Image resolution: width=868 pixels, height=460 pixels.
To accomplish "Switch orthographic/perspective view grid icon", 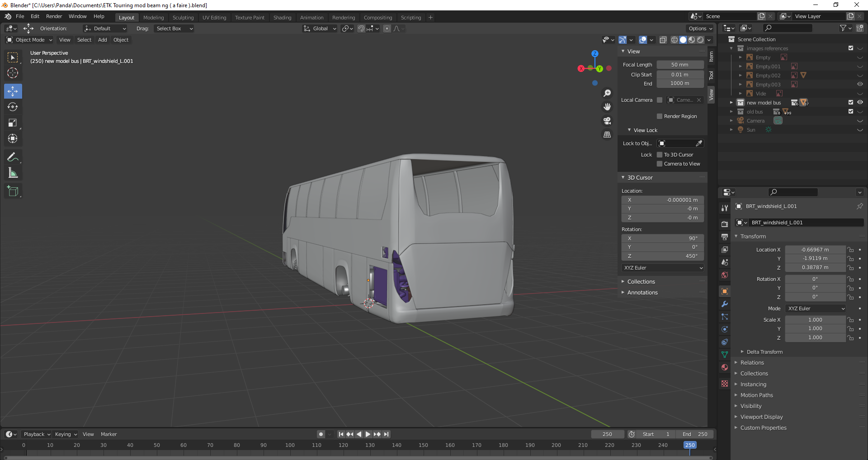I will (x=607, y=135).
